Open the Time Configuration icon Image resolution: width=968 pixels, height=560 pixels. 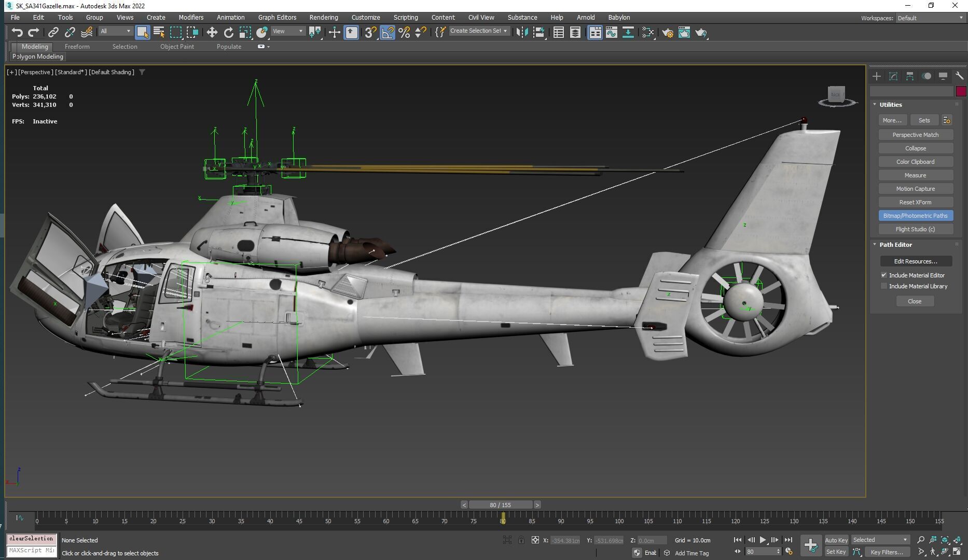tap(789, 551)
